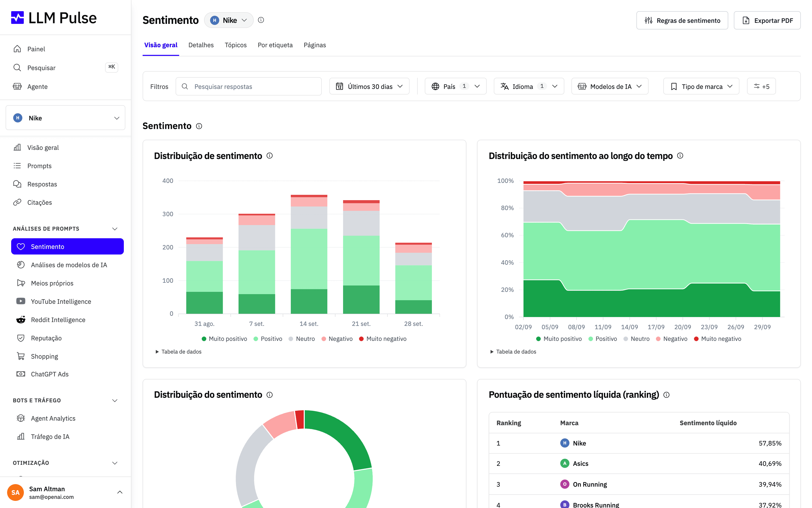Open Reputação shield icon
This screenshot has height=508, width=812.
click(21, 338)
